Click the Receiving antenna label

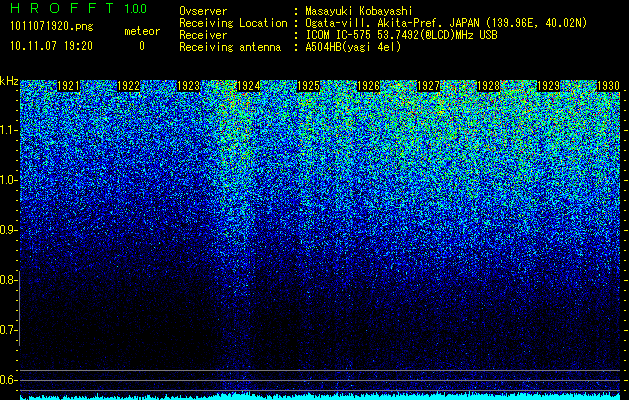coord(230,47)
